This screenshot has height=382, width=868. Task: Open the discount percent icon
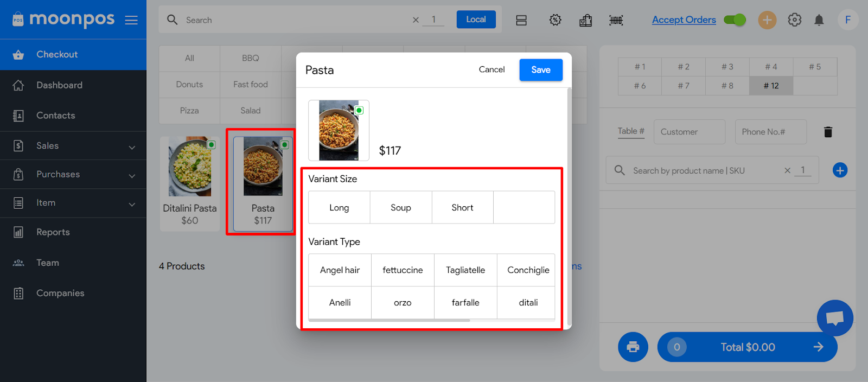click(555, 20)
